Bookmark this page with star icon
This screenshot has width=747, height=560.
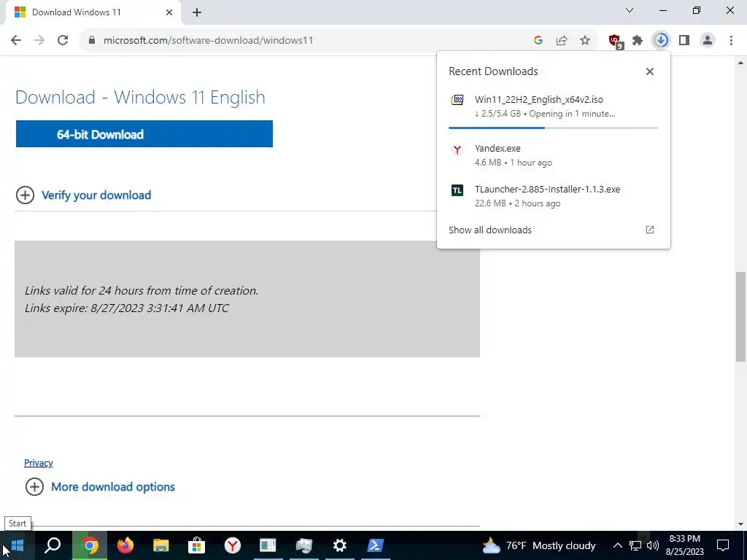585,41
